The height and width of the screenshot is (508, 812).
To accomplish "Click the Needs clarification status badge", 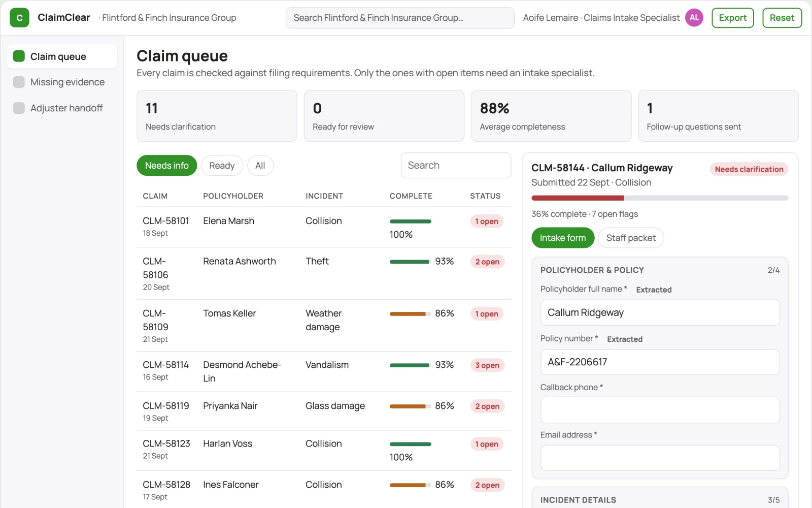I will 749,169.
